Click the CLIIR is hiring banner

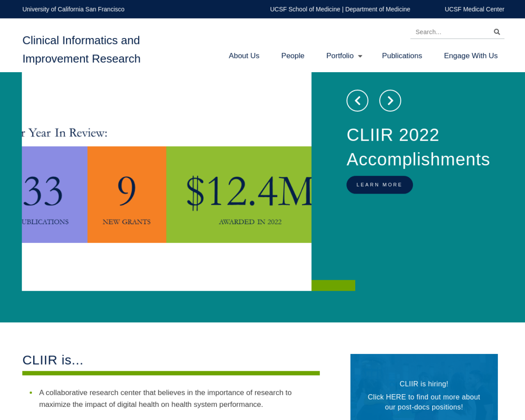424,387
